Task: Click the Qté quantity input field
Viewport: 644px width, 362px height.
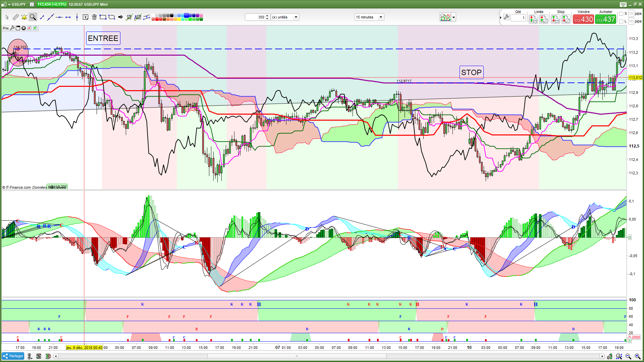Action: pyautogui.click(x=518, y=18)
